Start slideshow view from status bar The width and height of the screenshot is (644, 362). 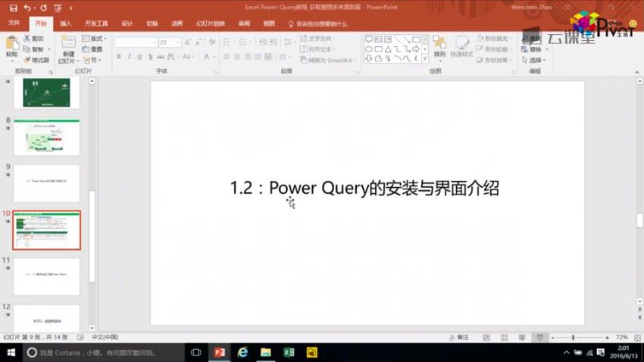tap(539, 337)
